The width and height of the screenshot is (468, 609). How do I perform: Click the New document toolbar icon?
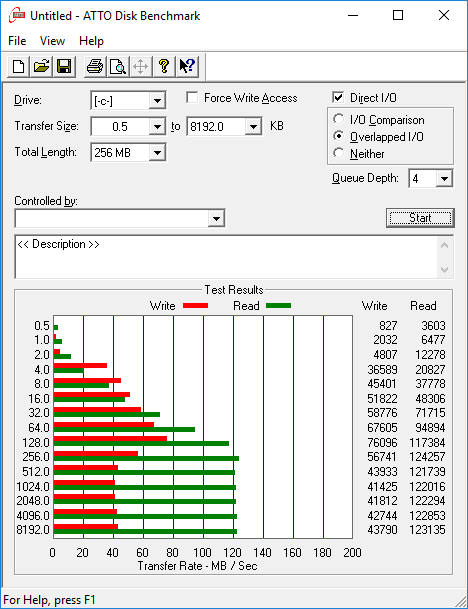(x=18, y=66)
